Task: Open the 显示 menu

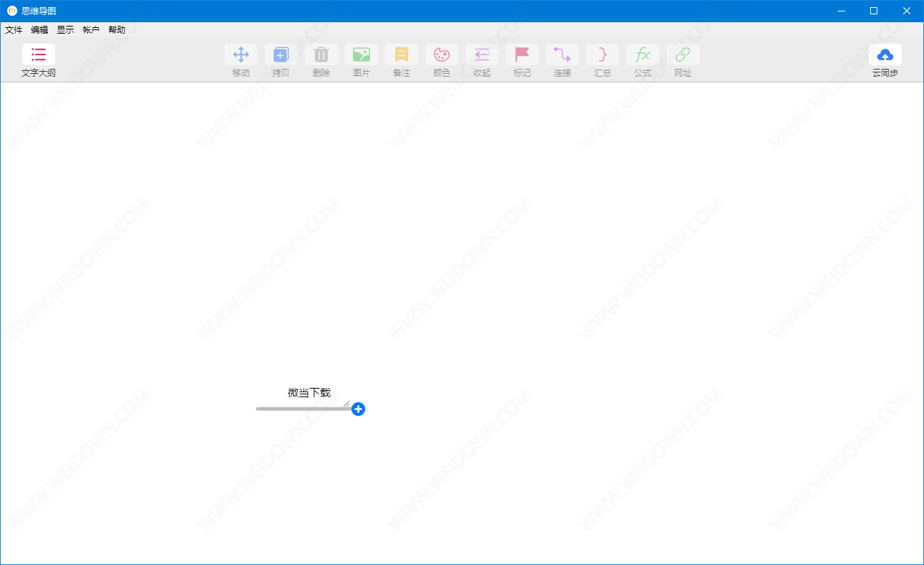Action: click(x=65, y=30)
